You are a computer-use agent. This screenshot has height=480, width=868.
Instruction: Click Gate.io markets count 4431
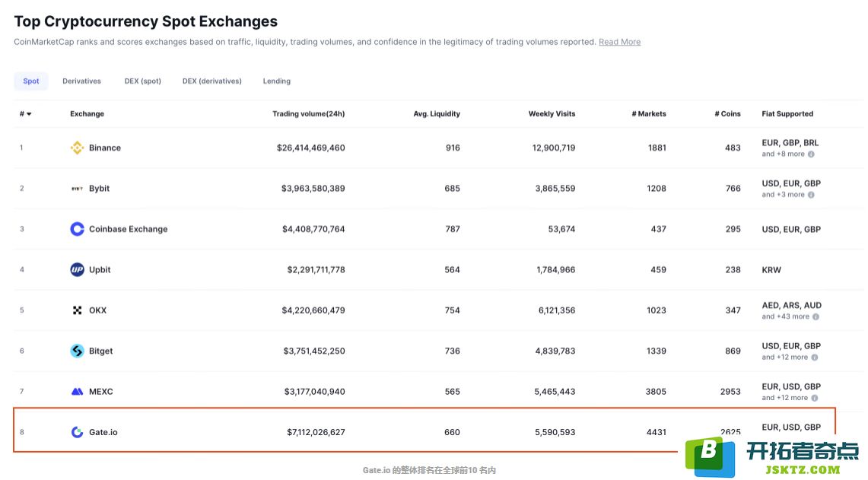(657, 432)
